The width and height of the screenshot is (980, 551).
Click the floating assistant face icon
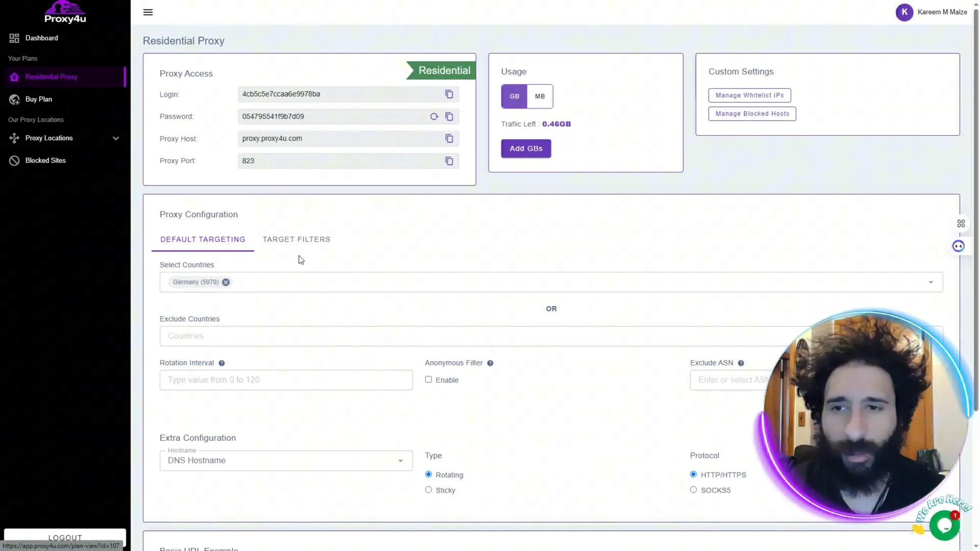(x=959, y=246)
